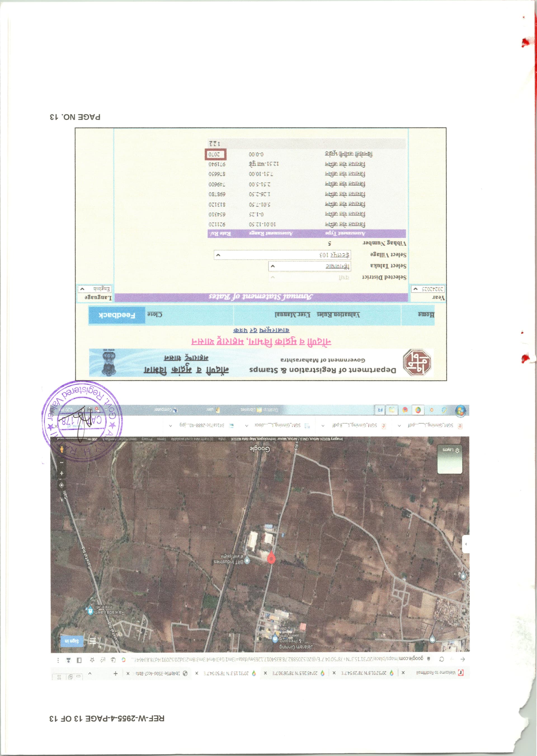The image size is (537, 756).
Task: Click the Firefox icon in the taskbar
Action: (405, 410)
